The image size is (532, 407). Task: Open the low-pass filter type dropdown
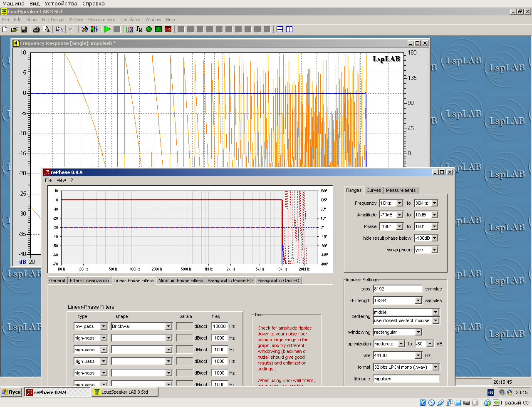tap(104, 326)
